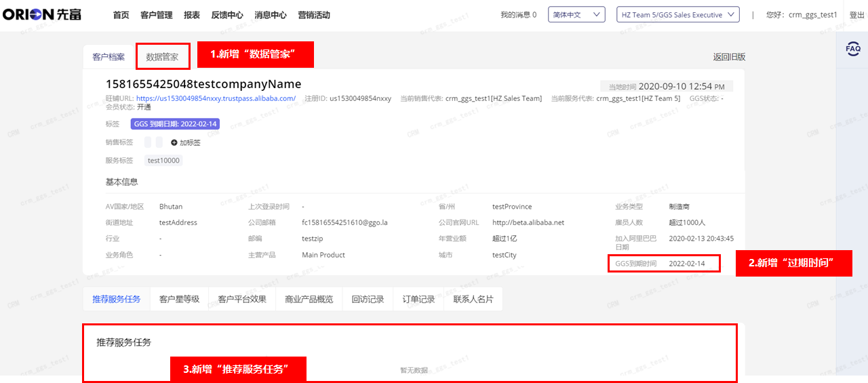The height and width of the screenshot is (383, 868).
Task: Click the 制造商 business type value
Action: tap(679, 206)
